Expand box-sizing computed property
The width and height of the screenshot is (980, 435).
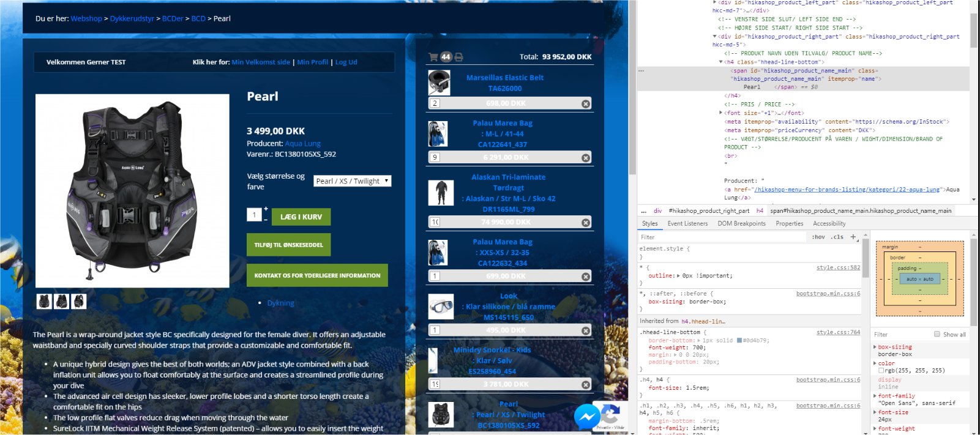(x=875, y=347)
